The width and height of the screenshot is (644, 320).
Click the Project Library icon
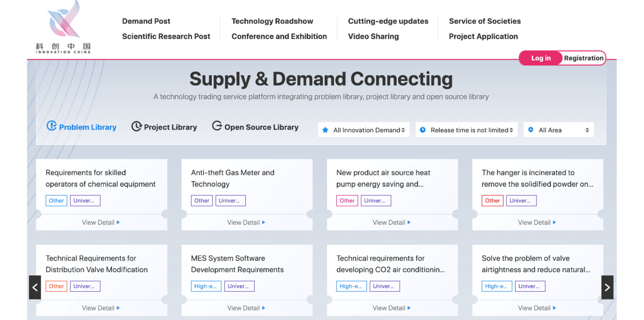[x=136, y=126]
